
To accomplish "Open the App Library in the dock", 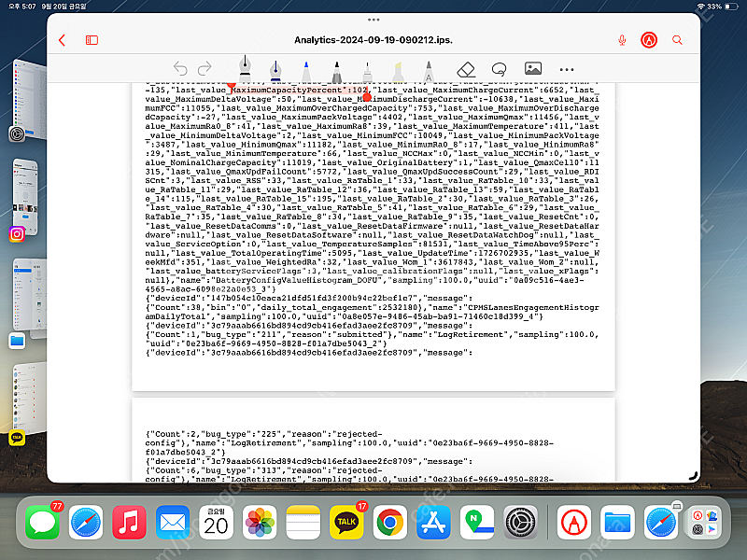I will pos(705,523).
